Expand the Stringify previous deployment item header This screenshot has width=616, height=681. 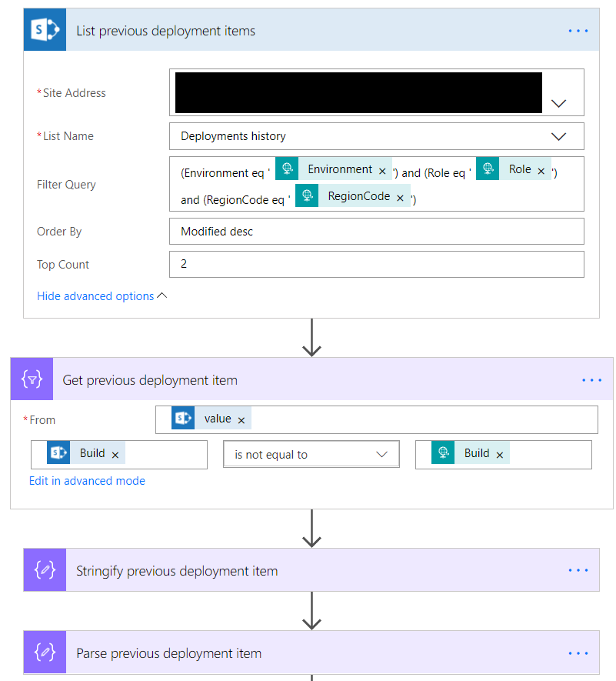pyautogui.click(x=177, y=571)
